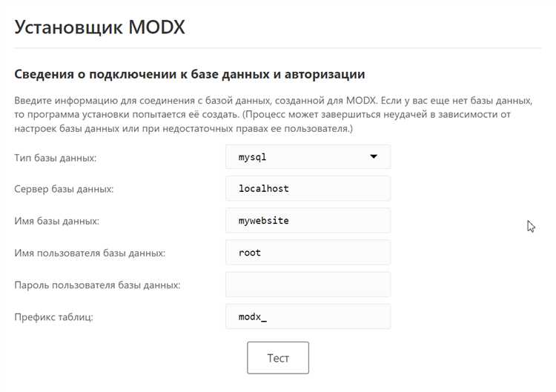Click the 'Сервер базы данных:' label
The image size is (556, 392).
(64, 189)
